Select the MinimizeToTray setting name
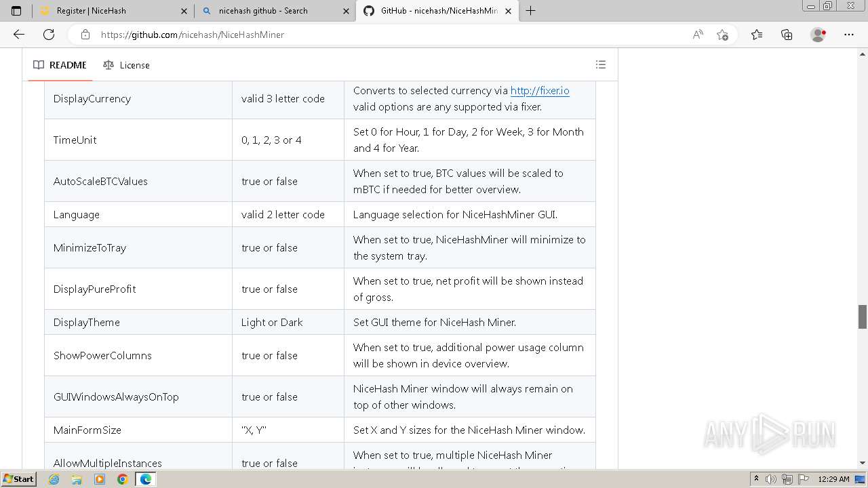868x488 pixels. pyautogui.click(x=90, y=248)
